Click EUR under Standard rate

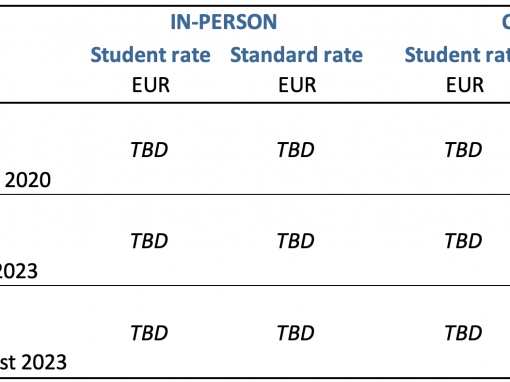297,85
